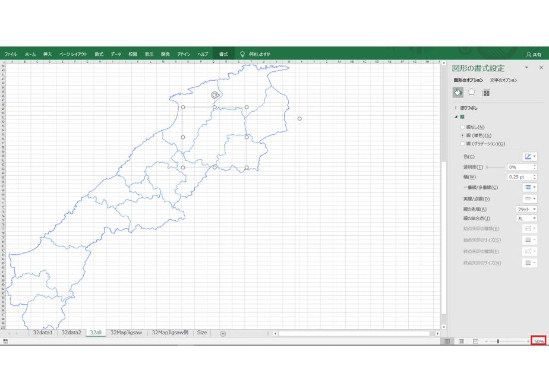
Task: Click the vertical scrollbar thumb
Action: [x=444, y=238]
